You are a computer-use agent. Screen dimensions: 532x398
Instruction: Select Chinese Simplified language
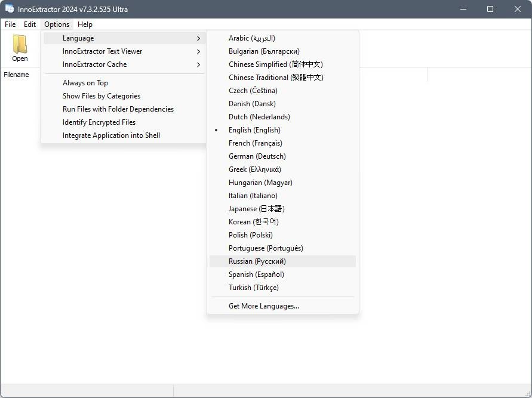[x=282, y=64]
